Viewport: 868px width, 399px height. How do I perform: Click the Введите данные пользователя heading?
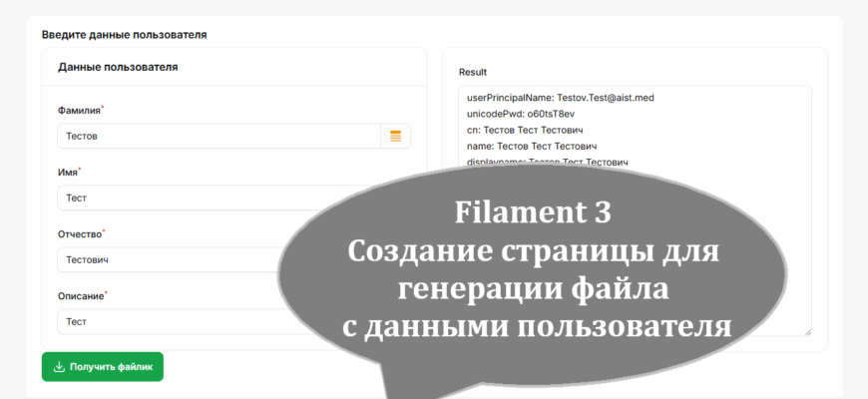tap(124, 35)
